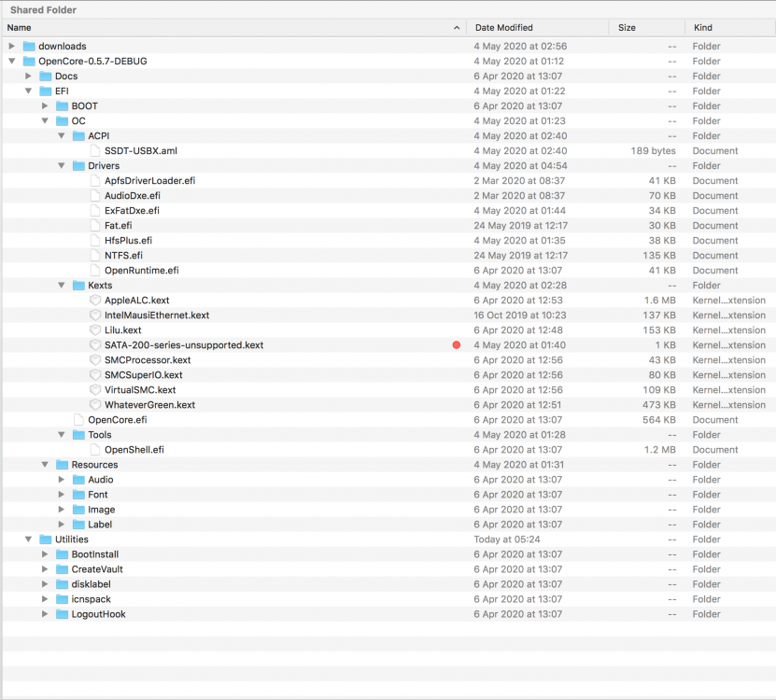Expand the downloads folder disclosure triangle
The image size is (776, 700).
pyautogui.click(x=12, y=46)
